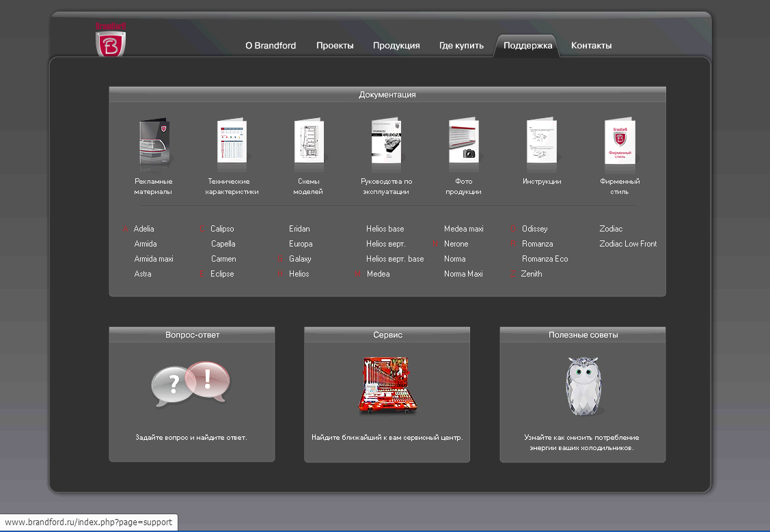Click 'Найдите ближайший к вам сервисный центр.' text
Viewport: 770px width, 532px height.
pos(387,437)
